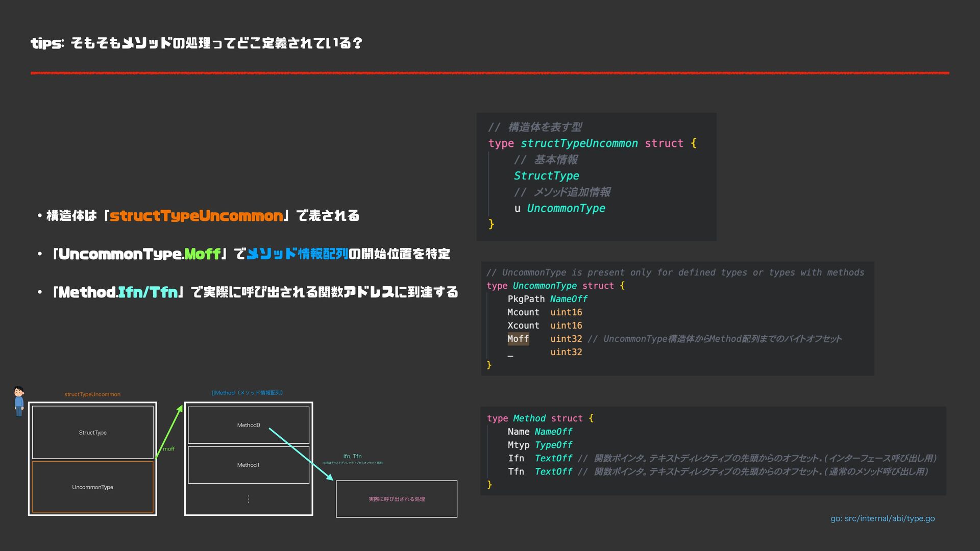Viewport: 980px width, 551px height.
Task: Click the Method0 box
Action: click(x=248, y=425)
